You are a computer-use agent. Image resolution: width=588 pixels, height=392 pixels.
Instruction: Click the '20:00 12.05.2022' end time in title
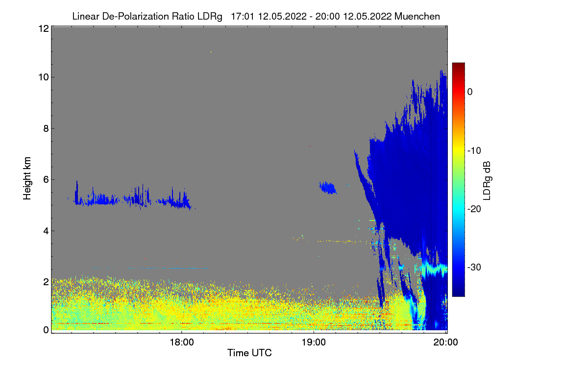354,17
